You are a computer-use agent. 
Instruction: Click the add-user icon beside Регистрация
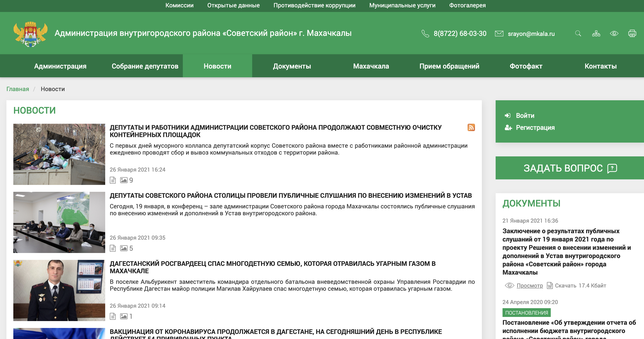coord(508,128)
